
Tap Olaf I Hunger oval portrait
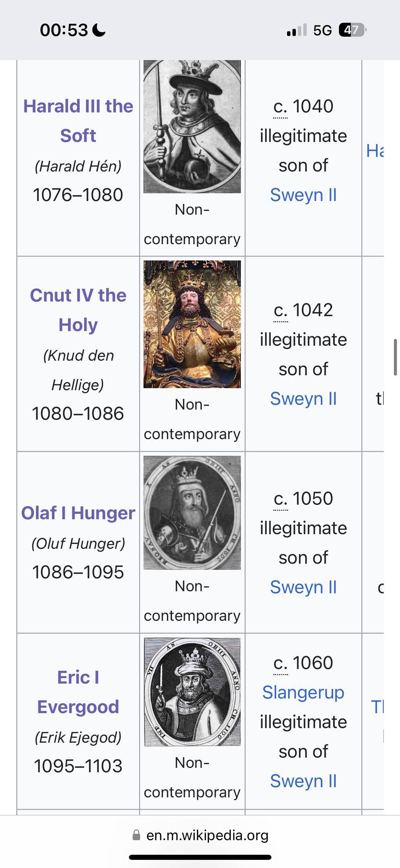pyautogui.click(x=192, y=513)
